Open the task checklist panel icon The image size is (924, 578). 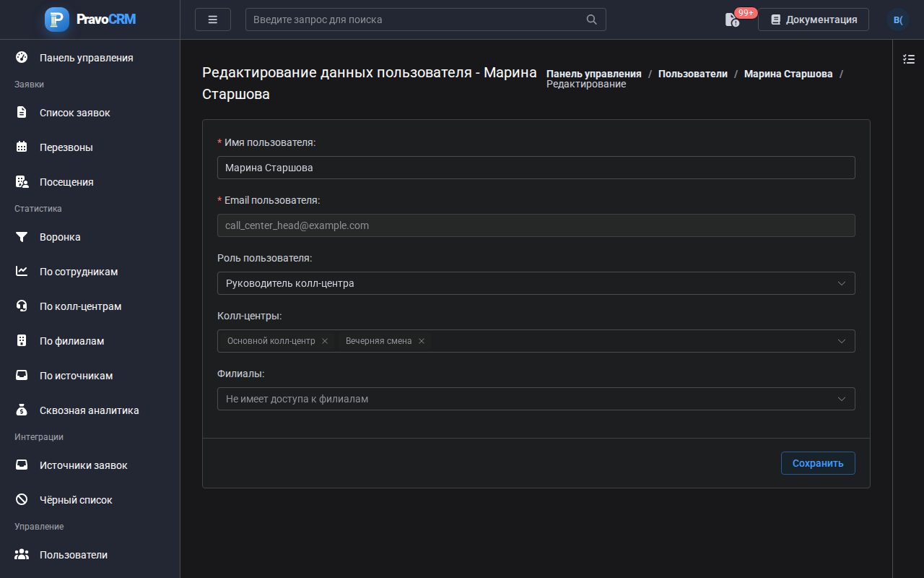[909, 59]
